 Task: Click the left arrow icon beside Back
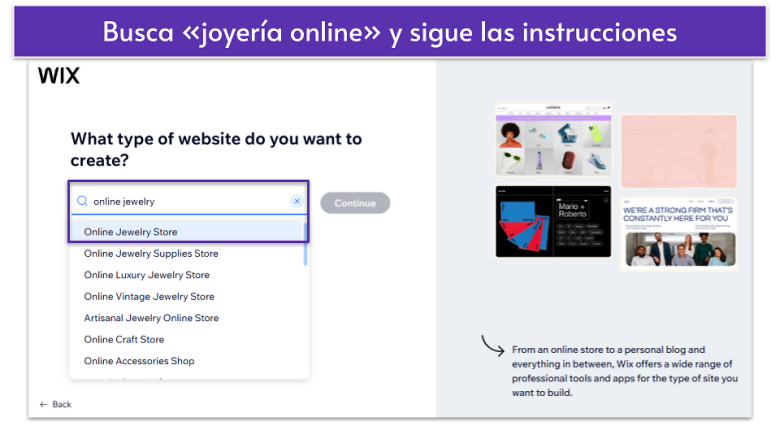coord(43,404)
